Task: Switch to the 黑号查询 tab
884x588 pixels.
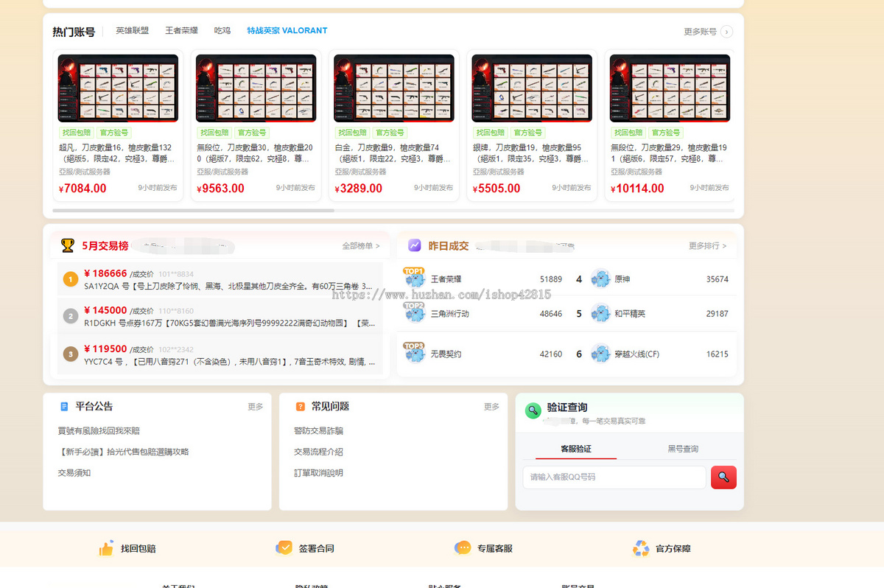Action: tap(683, 449)
